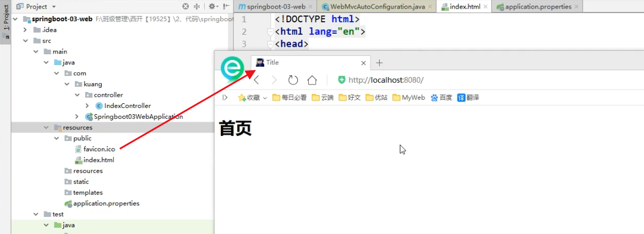Collapse the src folder chevron

[x=26, y=41]
